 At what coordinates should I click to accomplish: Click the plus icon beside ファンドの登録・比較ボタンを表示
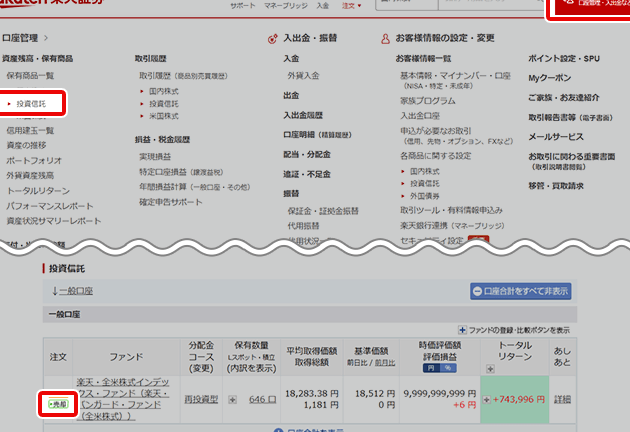tap(462, 330)
